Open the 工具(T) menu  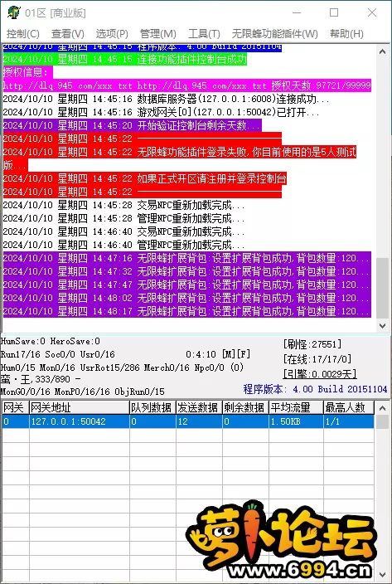pyautogui.click(x=204, y=34)
